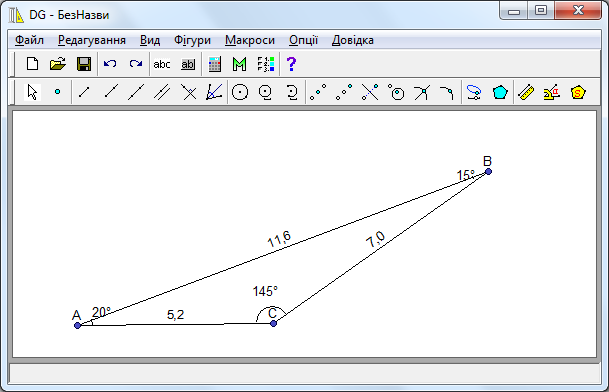Click the 7,0 length label

pyautogui.click(x=376, y=239)
